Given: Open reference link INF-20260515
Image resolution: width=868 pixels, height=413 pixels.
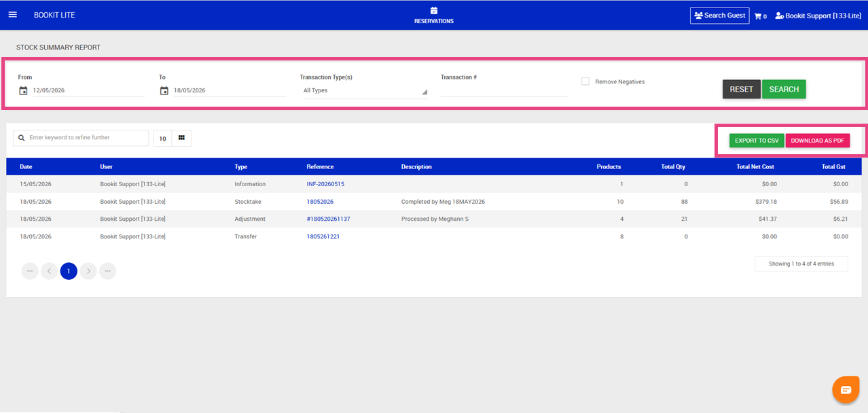Looking at the screenshot, I should click(325, 184).
